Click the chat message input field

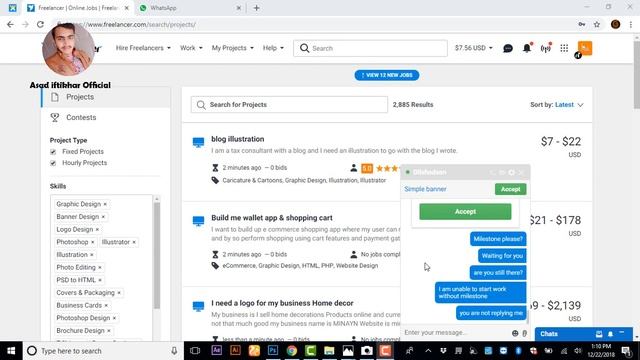coord(456,333)
